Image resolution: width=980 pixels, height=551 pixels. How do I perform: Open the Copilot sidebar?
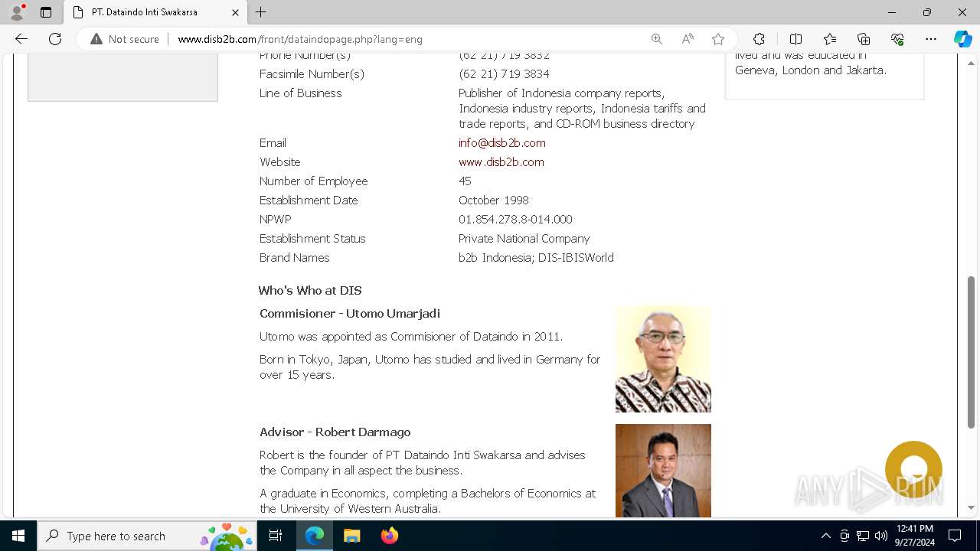[x=962, y=39]
